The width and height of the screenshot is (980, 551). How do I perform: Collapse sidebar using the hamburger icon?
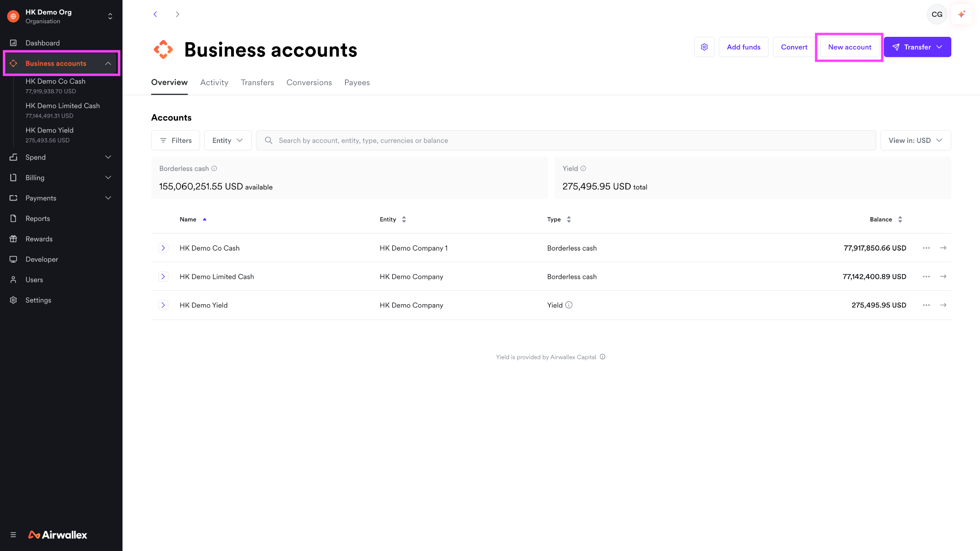(x=13, y=535)
